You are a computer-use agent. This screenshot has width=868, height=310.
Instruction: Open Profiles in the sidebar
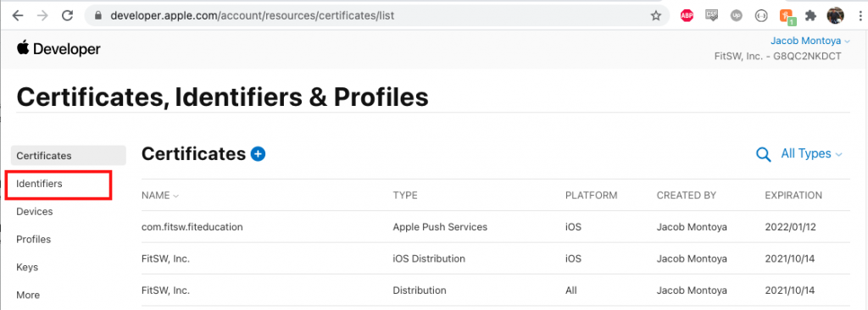pos(33,240)
